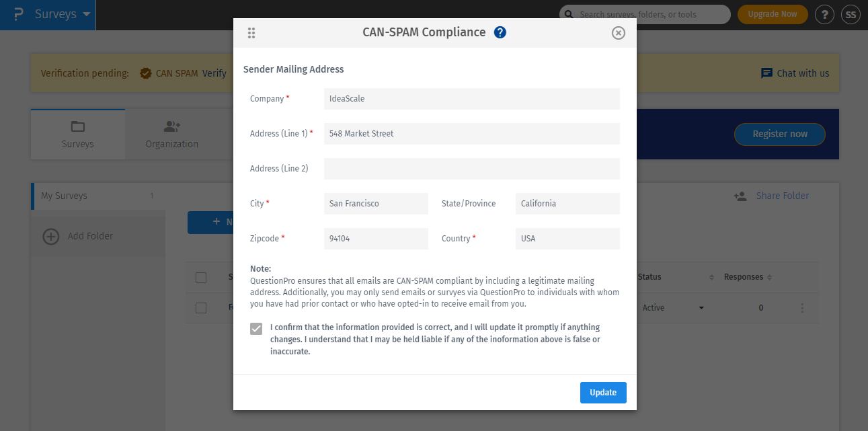Uncheck the information confirmation checkbox

[x=255, y=328]
